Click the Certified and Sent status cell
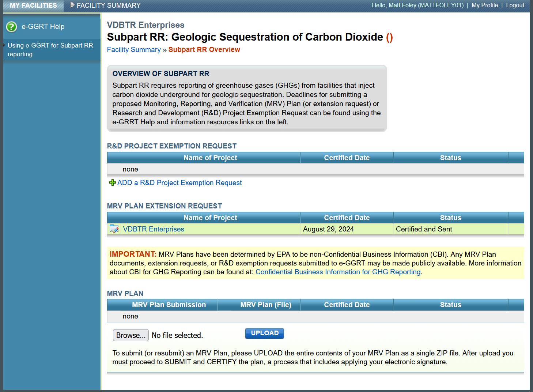Image resolution: width=533 pixels, height=392 pixels. pos(451,229)
